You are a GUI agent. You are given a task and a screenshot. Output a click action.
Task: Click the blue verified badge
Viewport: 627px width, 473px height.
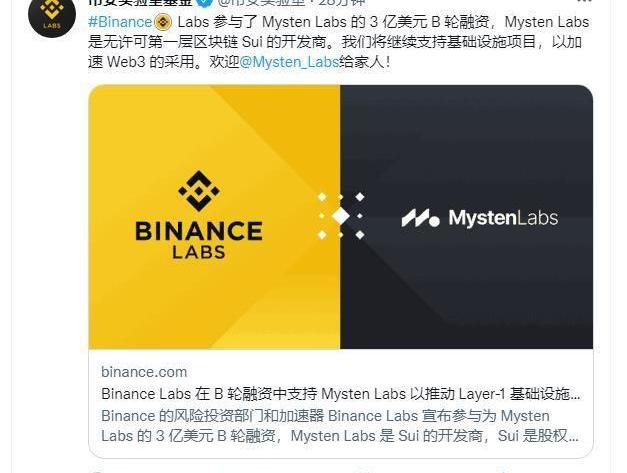(206, 2)
